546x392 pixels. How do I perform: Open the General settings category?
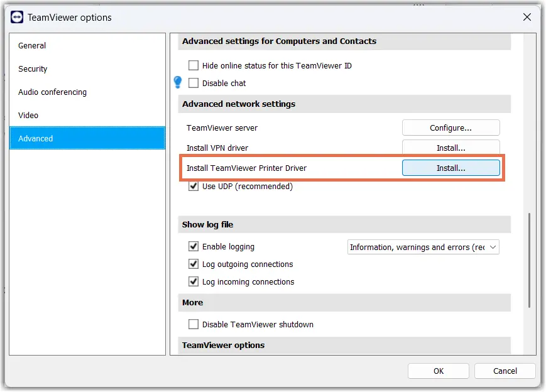pos(87,46)
